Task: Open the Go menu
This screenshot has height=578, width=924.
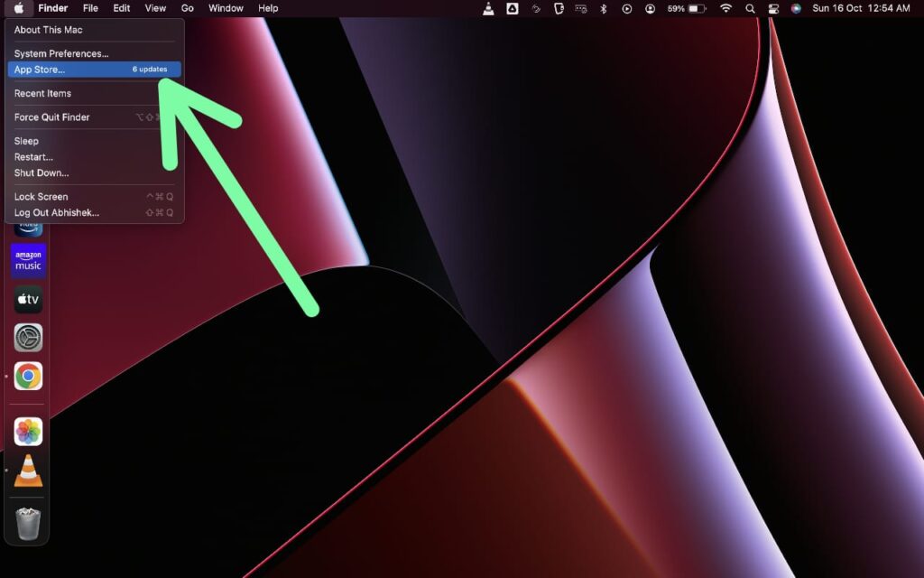Action: (x=187, y=8)
